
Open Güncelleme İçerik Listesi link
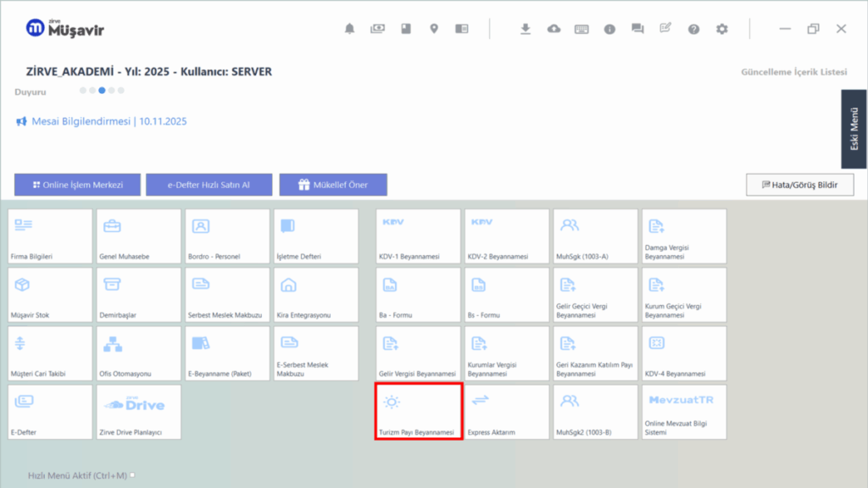click(x=793, y=72)
